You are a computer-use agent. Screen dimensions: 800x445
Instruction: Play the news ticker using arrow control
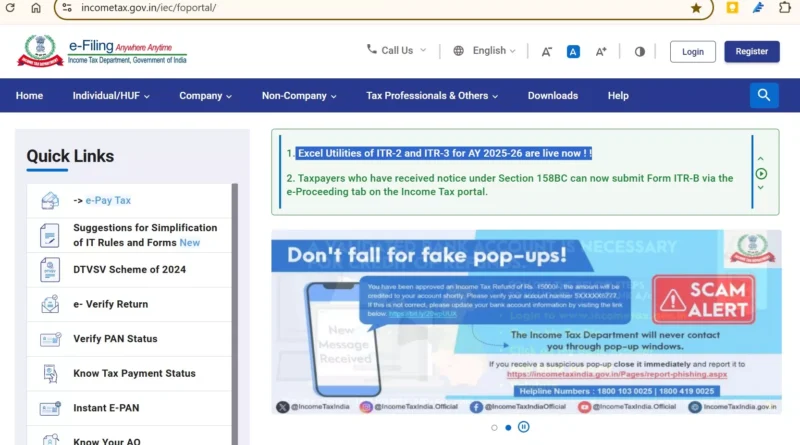click(x=761, y=173)
